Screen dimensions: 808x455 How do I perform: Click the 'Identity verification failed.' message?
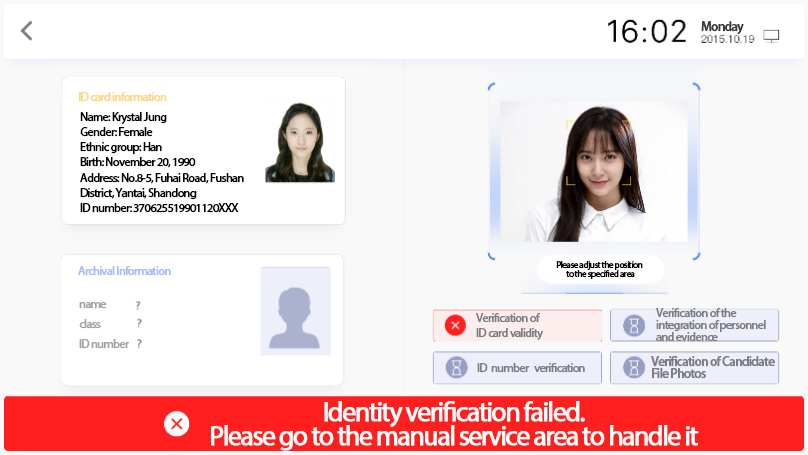tap(454, 412)
